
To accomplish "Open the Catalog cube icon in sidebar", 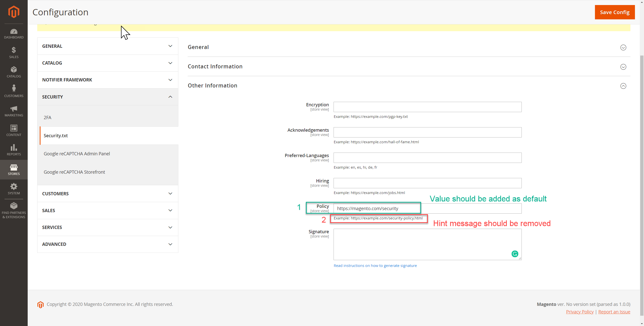I will pyautogui.click(x=14, y=72).
